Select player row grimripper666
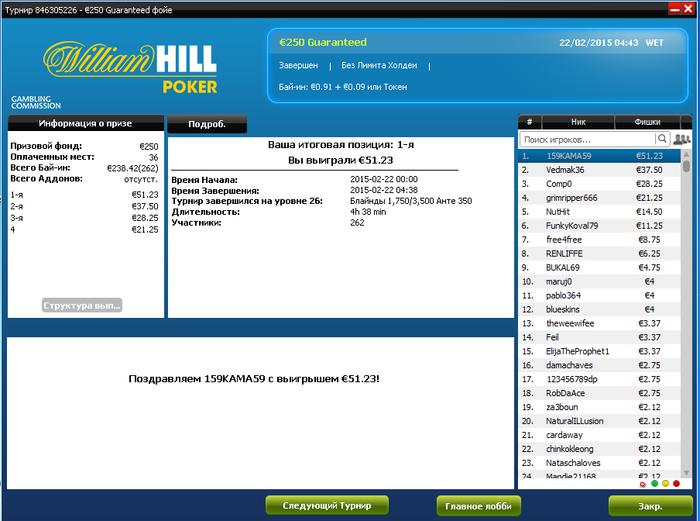Image resolution: width=700 pixels, height=521 pixels. pyautogui.click(x=600, y=197)
